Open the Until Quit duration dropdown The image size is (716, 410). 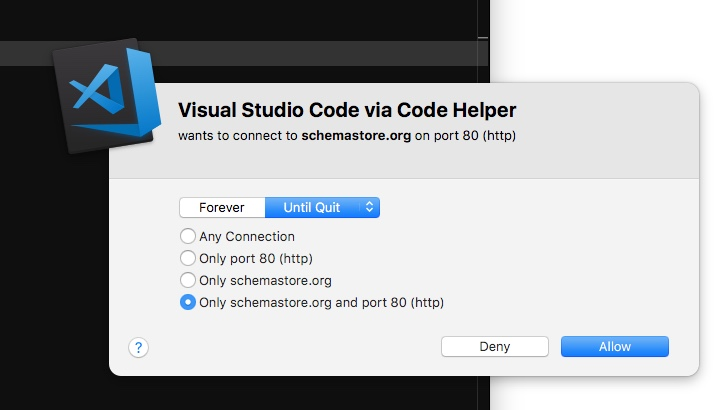pos(322,208)
